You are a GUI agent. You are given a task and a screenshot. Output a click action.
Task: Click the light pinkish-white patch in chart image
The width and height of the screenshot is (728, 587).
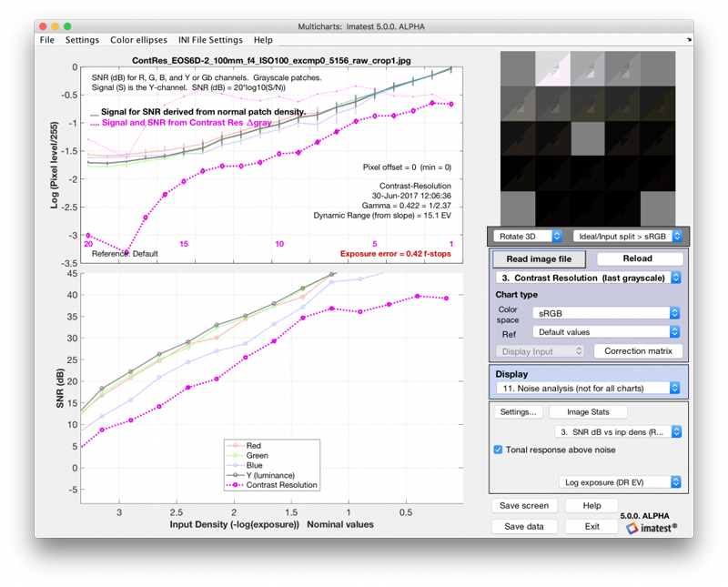[x=553, y=68]
